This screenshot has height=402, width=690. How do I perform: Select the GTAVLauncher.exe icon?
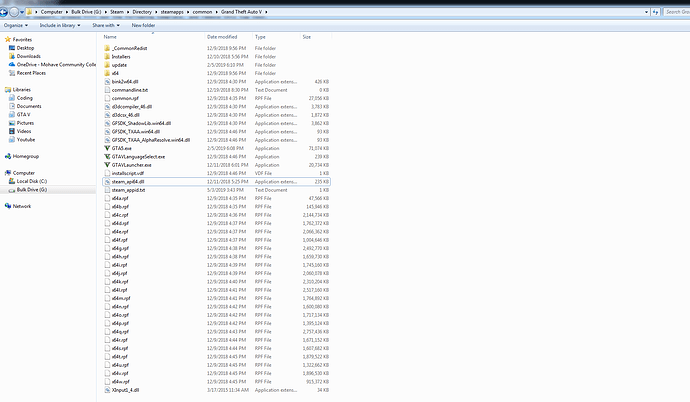pos(105,165)
